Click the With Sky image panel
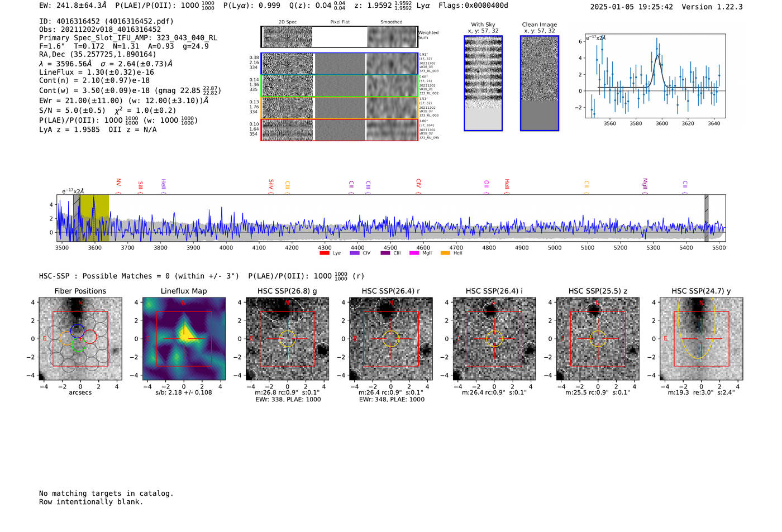Viewport: 782px width, 532px height. tap(483, 83)
